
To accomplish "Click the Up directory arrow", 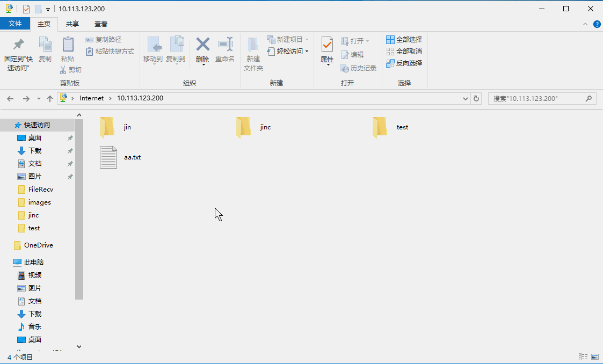I will (50, 99).
